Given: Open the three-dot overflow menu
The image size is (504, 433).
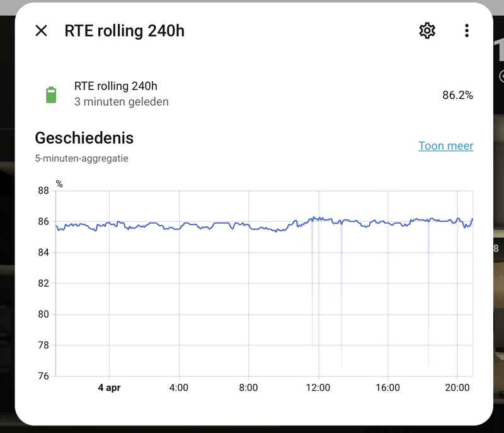Looking at the screenshot, I should (x=467, y=30).
